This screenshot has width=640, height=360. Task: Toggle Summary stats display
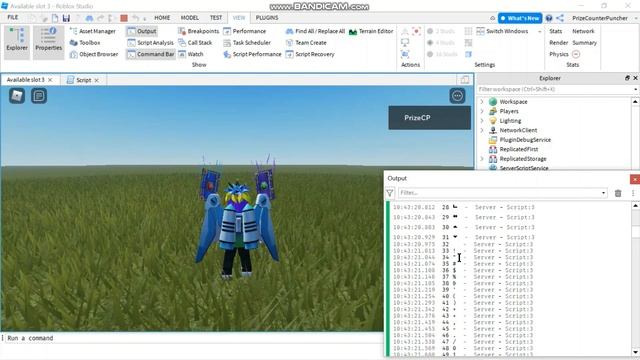(584, 42)
